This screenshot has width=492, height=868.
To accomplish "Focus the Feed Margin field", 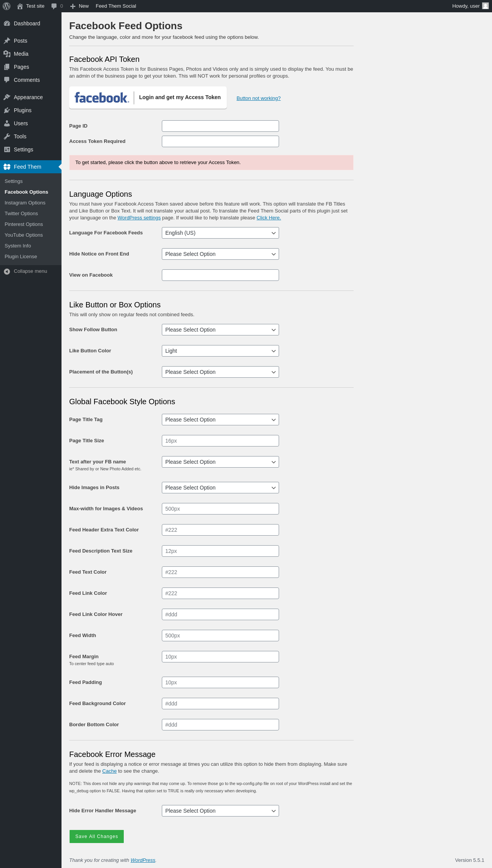I will click(x=220, y=657).
